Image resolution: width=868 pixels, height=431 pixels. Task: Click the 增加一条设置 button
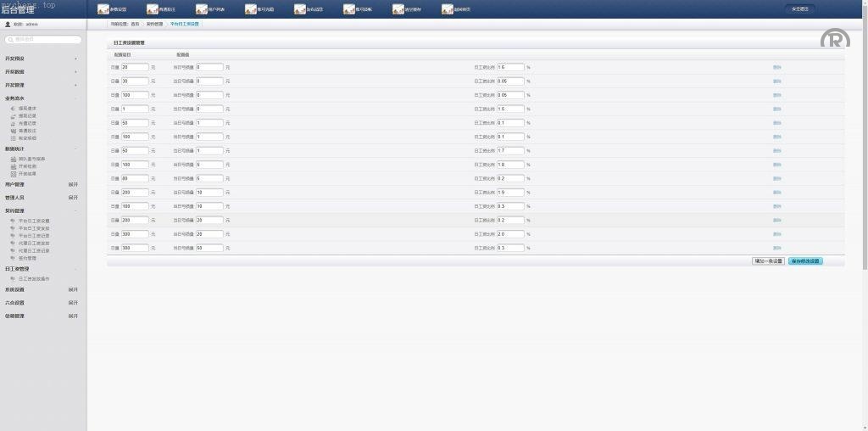pos(768,261)
